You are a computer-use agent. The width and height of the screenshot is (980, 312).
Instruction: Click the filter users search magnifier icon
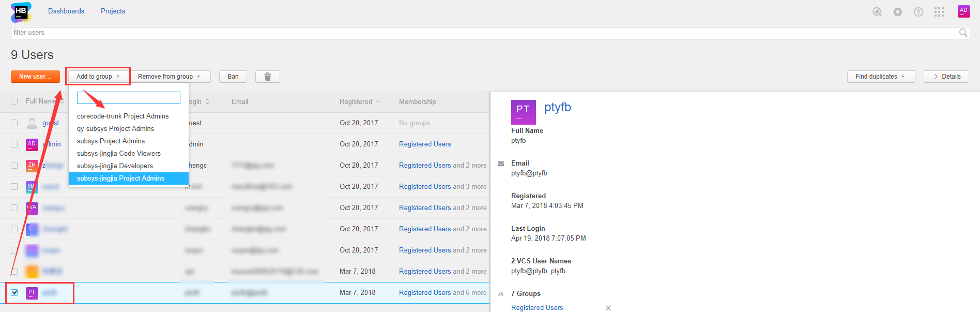point(963,33)
